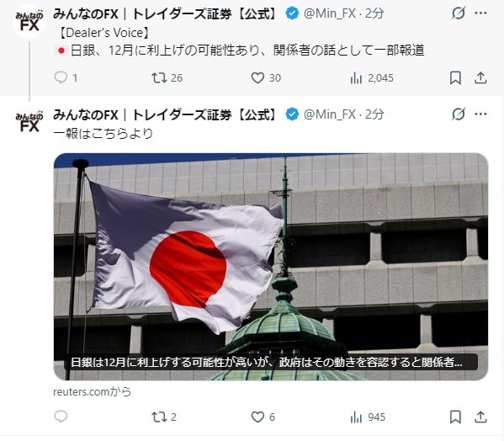The image size is (504, 441).
Task: Share the second tweet
Action: point(480,417)
